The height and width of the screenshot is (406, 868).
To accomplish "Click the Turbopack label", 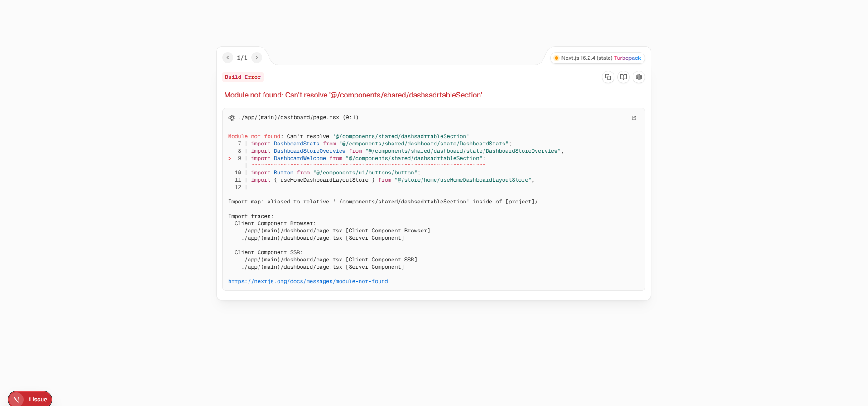I will coord(628,58).
